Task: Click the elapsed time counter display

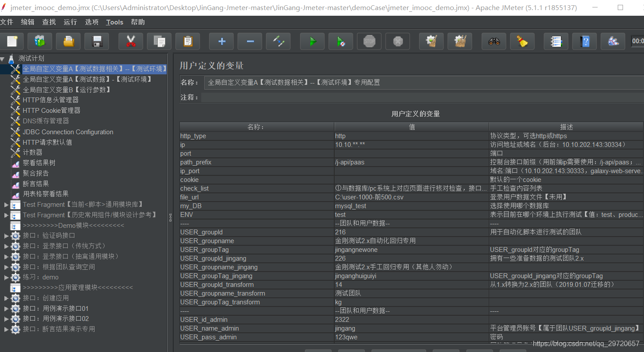Action: (638, 41)
